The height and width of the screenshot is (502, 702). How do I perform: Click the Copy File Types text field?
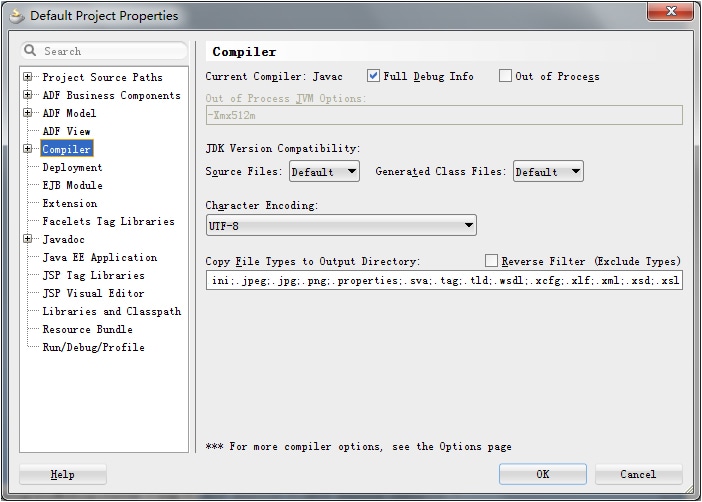pos(444,281)
